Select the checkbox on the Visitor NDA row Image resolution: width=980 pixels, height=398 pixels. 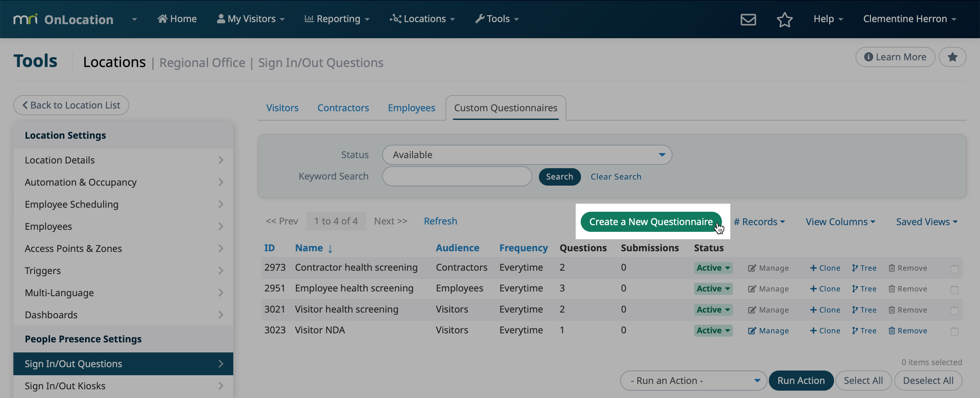954,331
